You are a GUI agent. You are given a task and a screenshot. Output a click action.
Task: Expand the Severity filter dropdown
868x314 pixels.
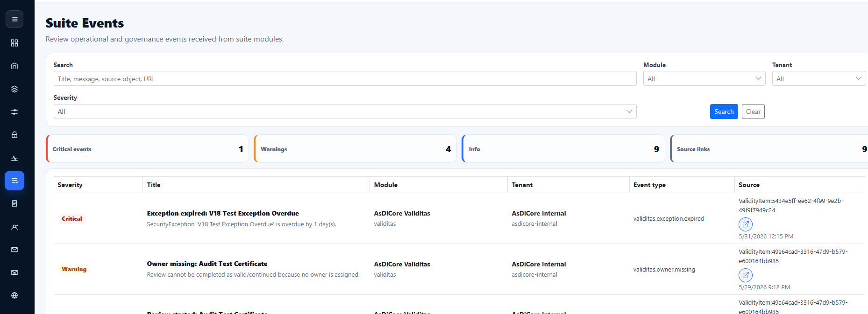(x=345, y=112)
